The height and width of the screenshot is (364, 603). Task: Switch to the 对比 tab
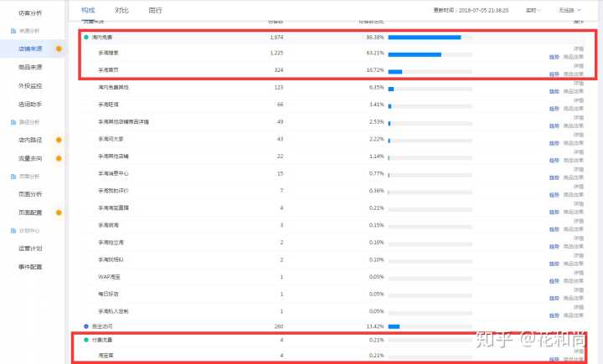tap(121, 10)
